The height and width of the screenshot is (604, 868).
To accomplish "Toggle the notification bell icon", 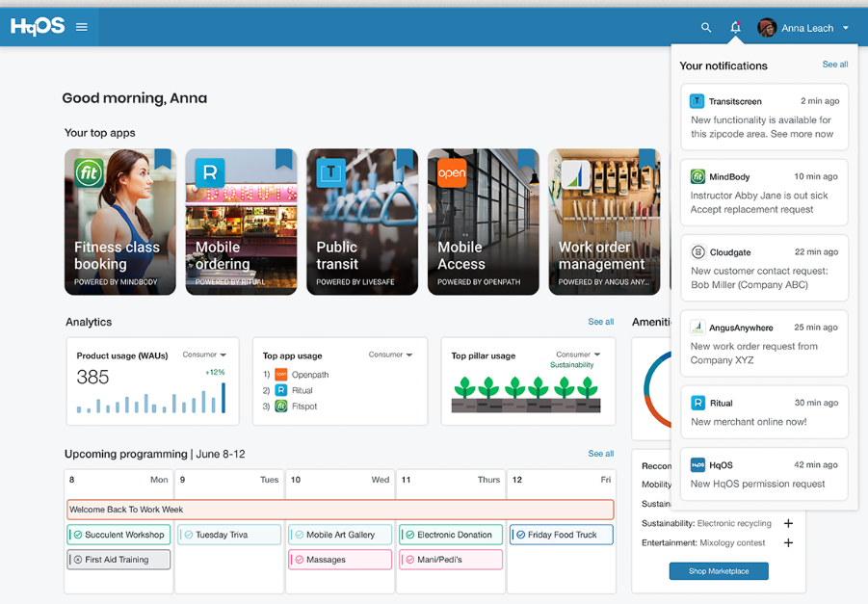I will tap(735, 27).
